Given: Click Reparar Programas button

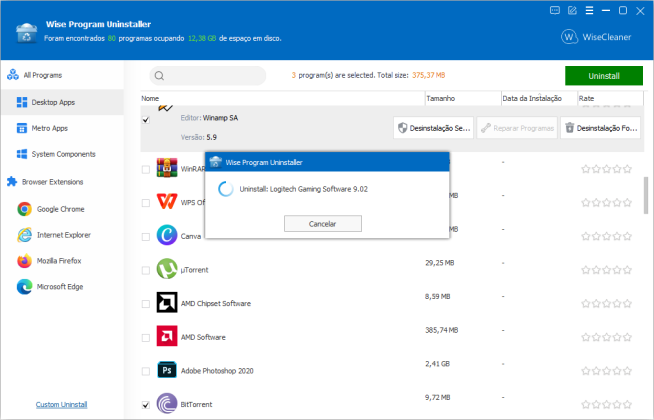Looking at the screenshot, I should 517,128.
